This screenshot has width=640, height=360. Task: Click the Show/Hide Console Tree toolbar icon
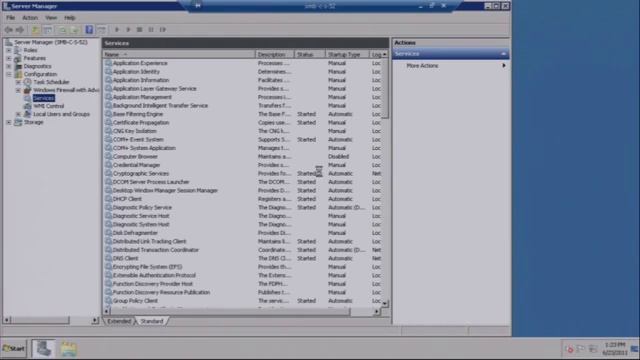(x=48, y=30)
